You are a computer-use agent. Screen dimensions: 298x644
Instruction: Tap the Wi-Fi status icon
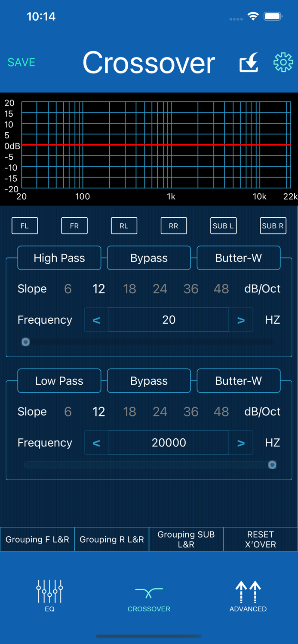pyautogui.click(x=253, y=17)
